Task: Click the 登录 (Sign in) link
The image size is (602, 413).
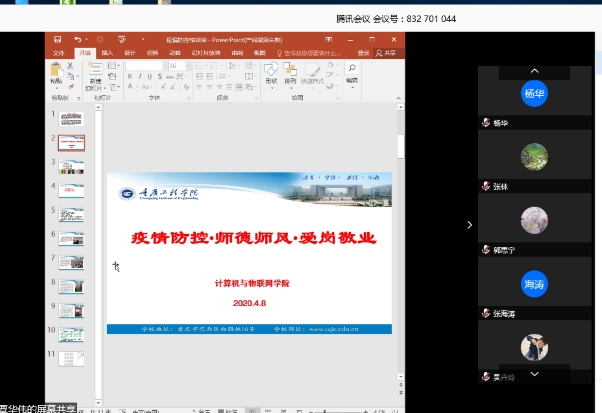Action: (363, 52)
